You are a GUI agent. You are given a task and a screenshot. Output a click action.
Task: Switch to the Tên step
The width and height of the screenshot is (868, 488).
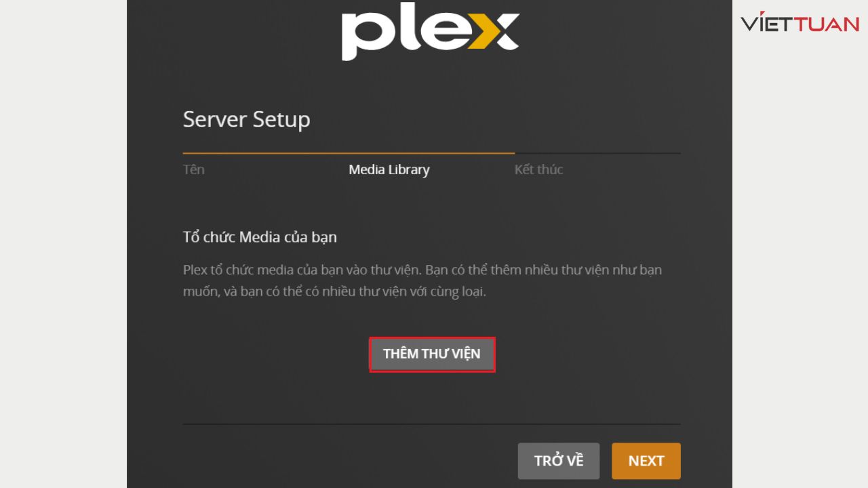coord(193,169)
